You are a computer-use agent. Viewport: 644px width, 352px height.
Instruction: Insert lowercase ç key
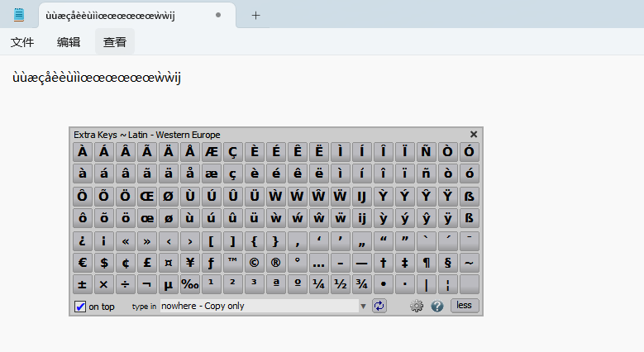[x=233, y=174]
